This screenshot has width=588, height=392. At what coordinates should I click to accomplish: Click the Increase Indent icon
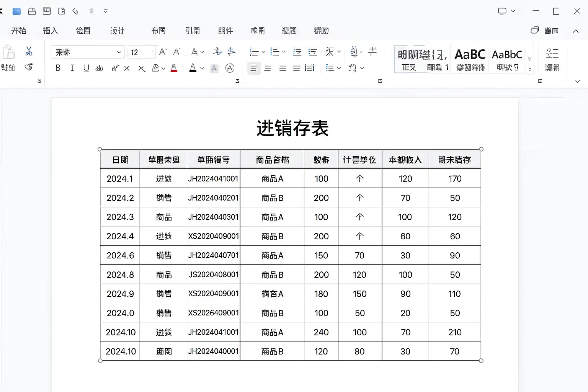pos(312,52)
